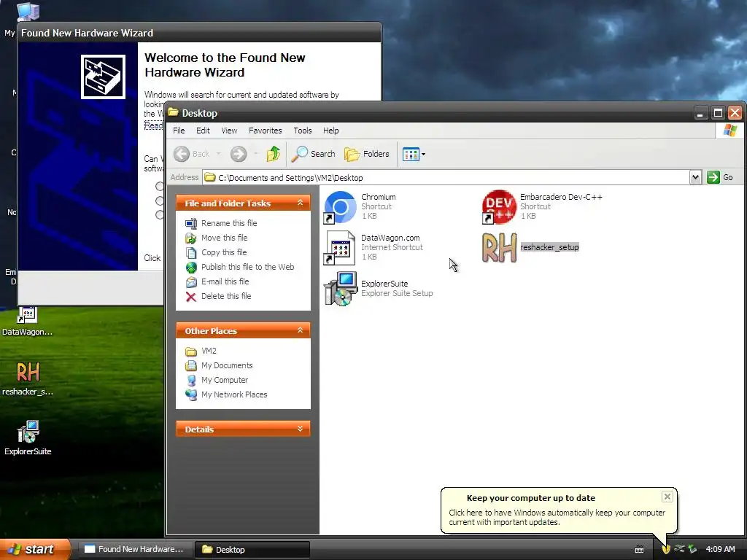Select DataWagon.com internet shortcut in folder
Image resolution: width=747 pixels, height=560 pixels.
point(339,248)
